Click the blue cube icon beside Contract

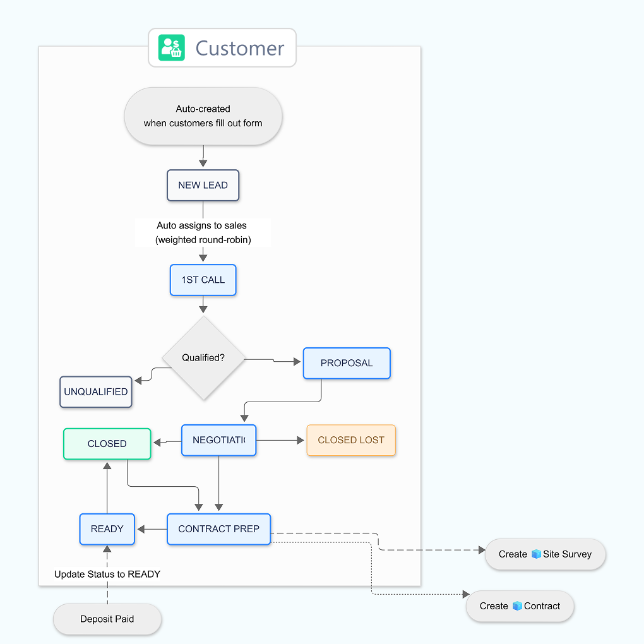click(517, 606)
